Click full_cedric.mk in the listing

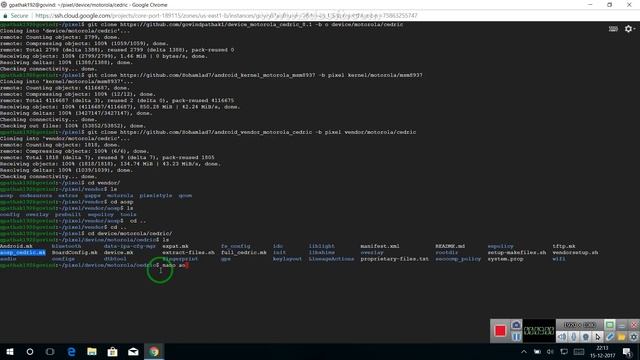[244, 253]
